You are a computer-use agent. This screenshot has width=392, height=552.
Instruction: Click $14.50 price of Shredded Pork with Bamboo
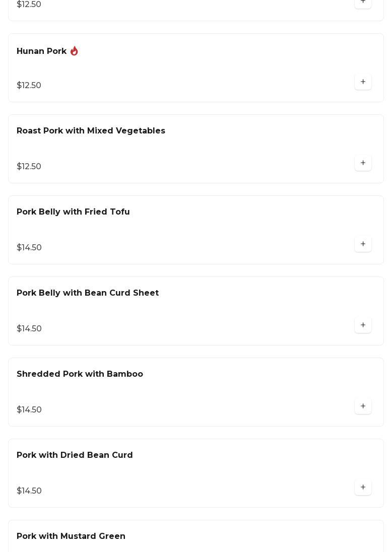pos(29,410)
